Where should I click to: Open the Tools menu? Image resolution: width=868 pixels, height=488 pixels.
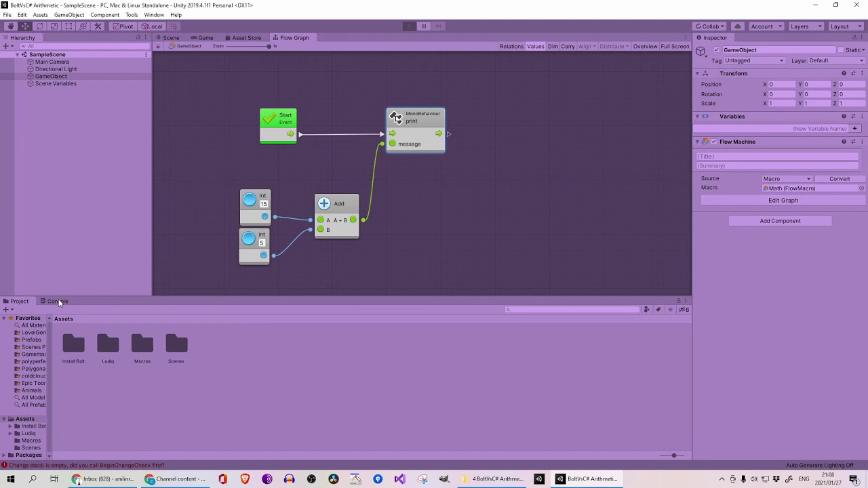point(132,15)
